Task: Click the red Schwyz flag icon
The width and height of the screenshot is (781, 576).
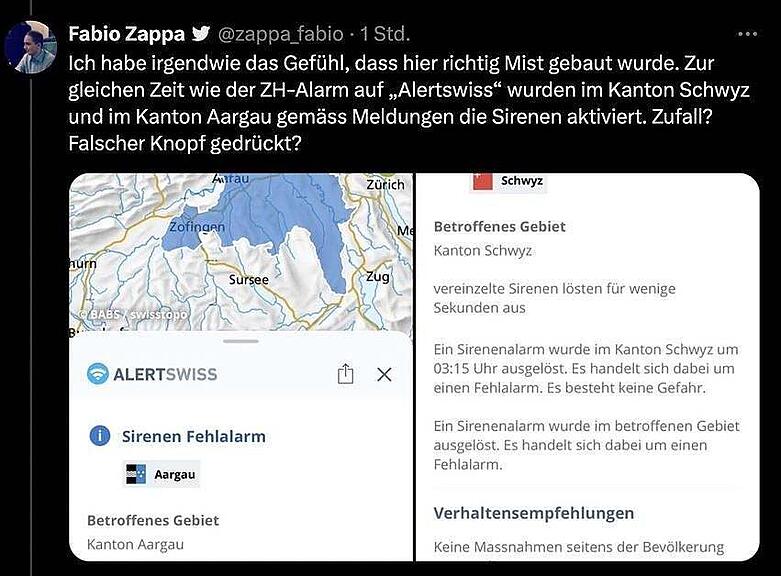Action: coord(483,181)
